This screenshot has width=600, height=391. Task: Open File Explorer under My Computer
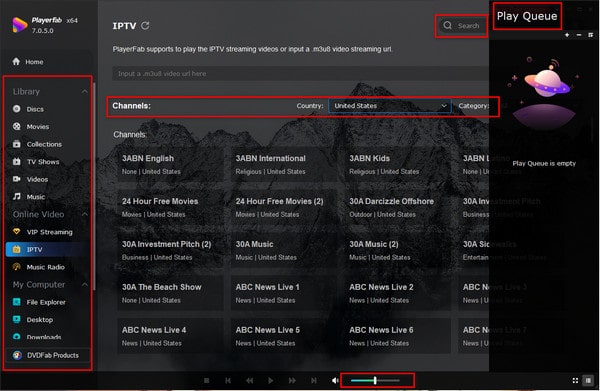click(x=39, y=302)
